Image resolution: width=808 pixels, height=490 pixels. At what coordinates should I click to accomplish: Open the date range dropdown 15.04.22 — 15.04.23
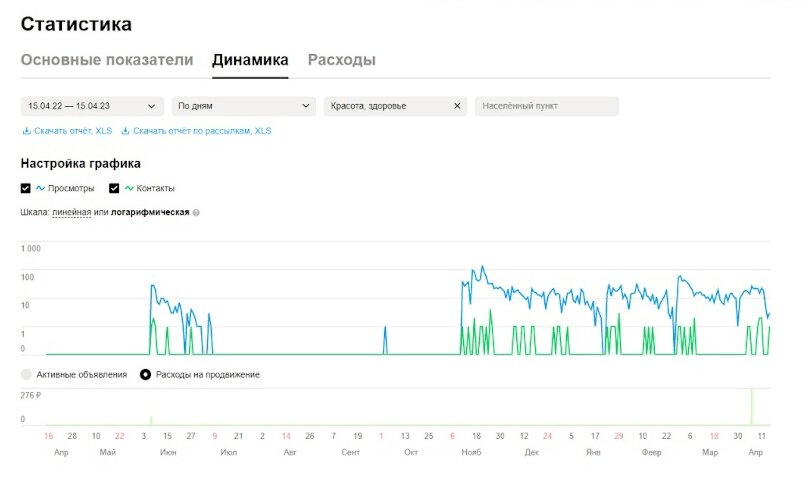coord(92,106)
